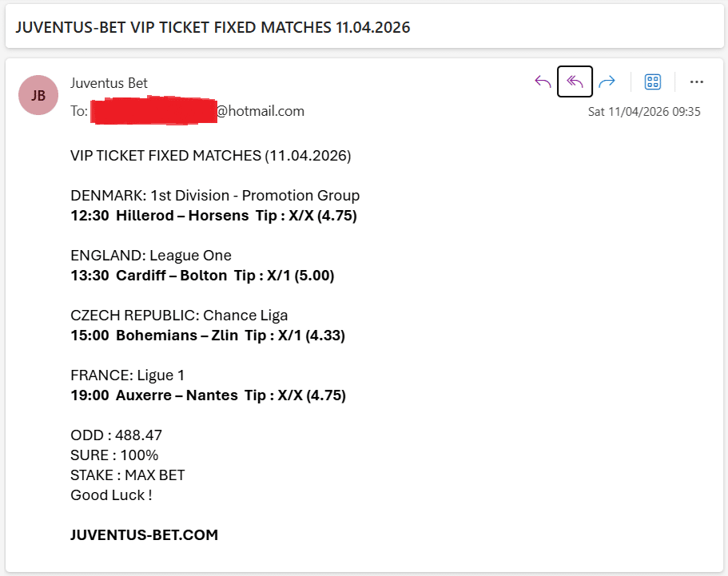Click the Auxerre – Nantes match line
728x576 pixels.
pos(207,395)
